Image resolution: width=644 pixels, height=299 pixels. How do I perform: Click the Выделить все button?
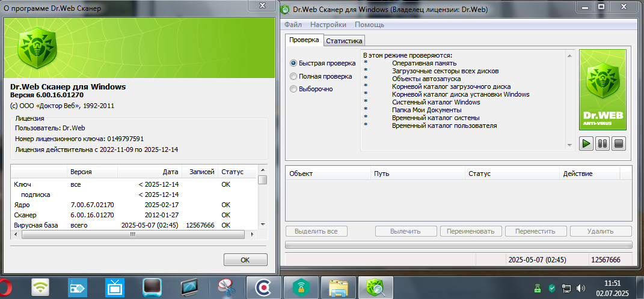tap(316, 231)
